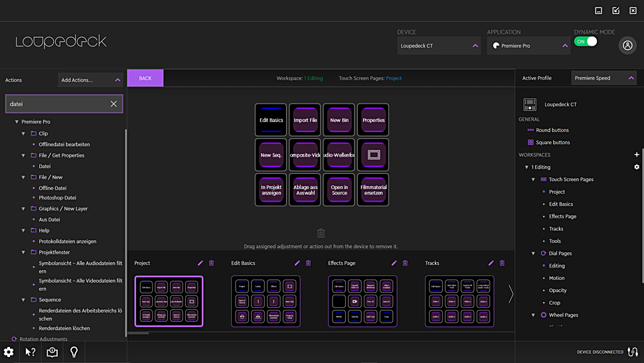Edit the Project page with pencil icon
The width and height of the screenshot is (644, 363).
point(200,263)
